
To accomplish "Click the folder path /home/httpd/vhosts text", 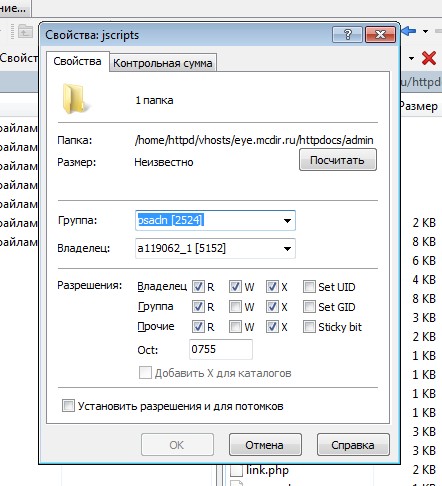I will [254, 140].
